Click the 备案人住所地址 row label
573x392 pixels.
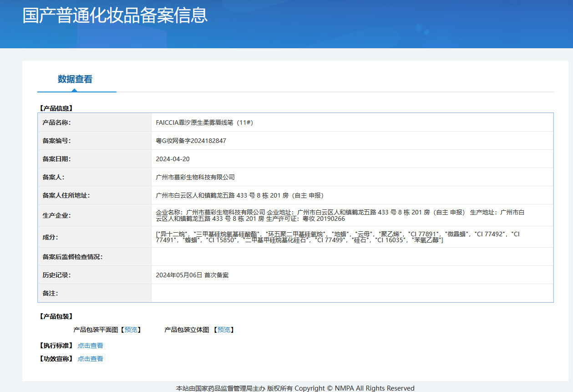(x=66, y=195)
